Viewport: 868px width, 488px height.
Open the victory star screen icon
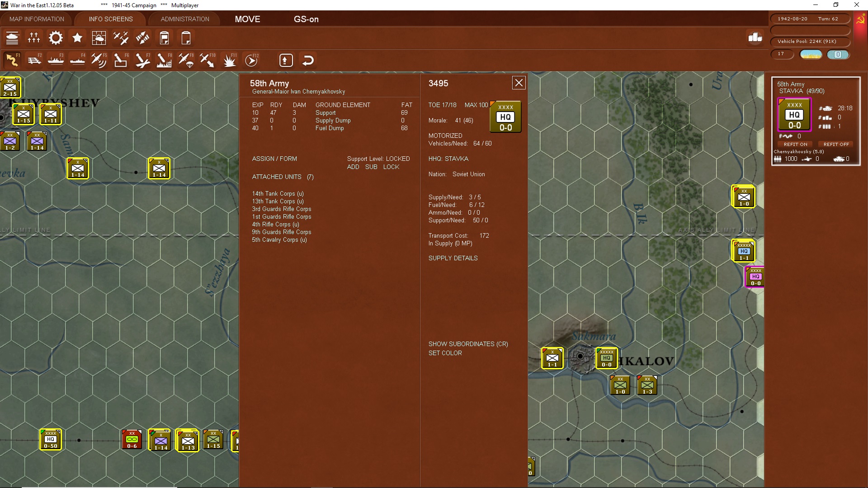pos(77,38)
